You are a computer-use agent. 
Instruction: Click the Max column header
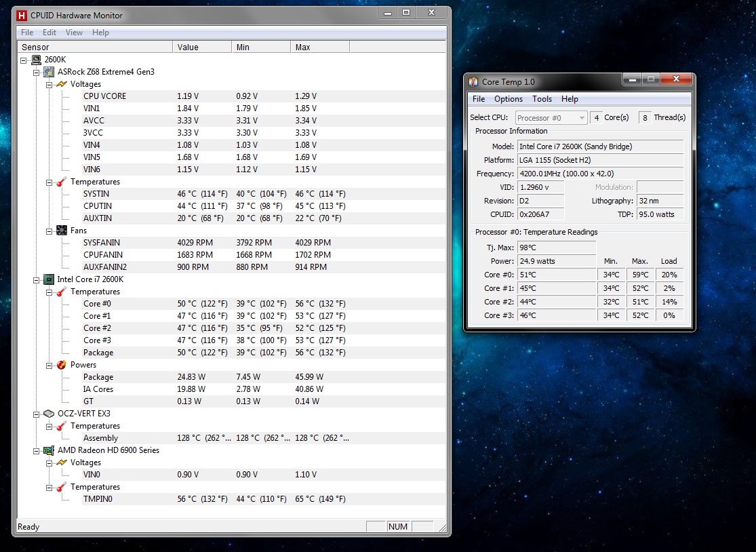point(319,47)
